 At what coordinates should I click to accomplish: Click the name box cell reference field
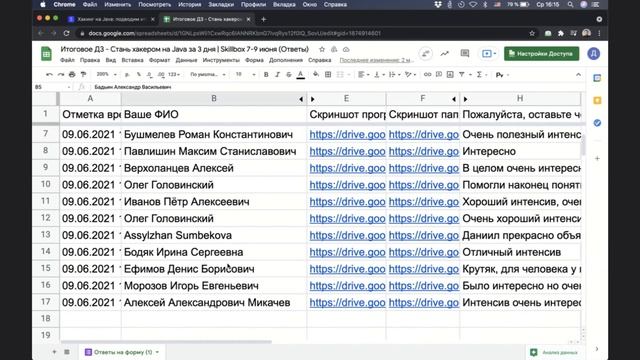pyautogui.click(x=52, y=87)
